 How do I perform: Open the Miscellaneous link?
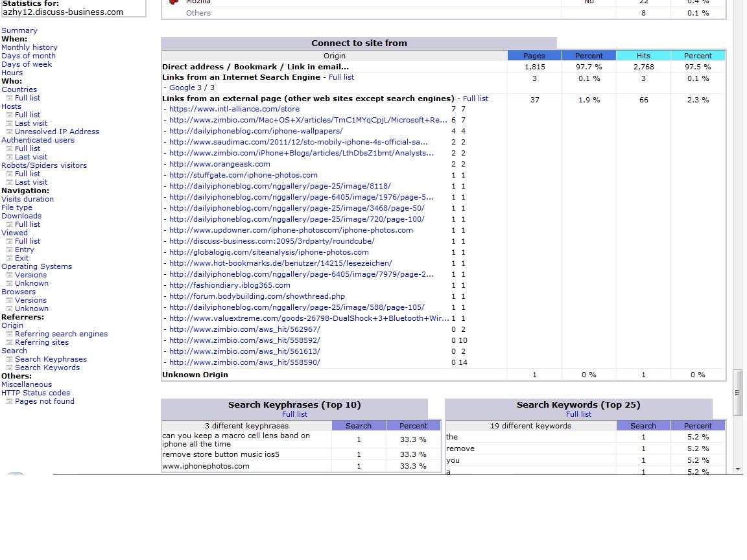[x=26, y=385]
